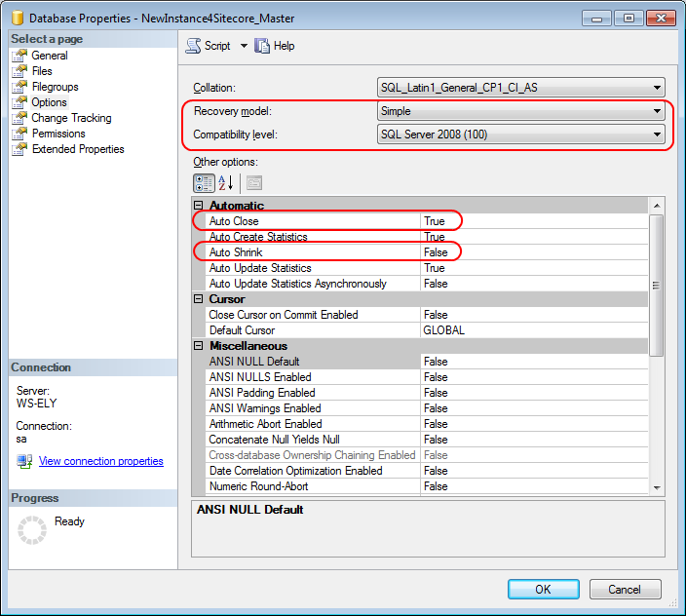Click the property grid scrollbar down arrow

[657, 487]
